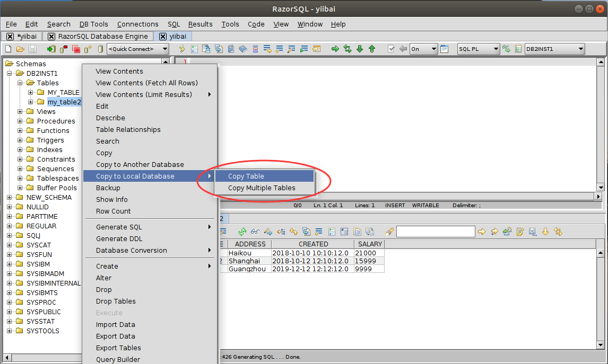Click the red-arrow Disconnect database icon
The height and width of the screenshot is (364, 608).
[x=64, y=49]
